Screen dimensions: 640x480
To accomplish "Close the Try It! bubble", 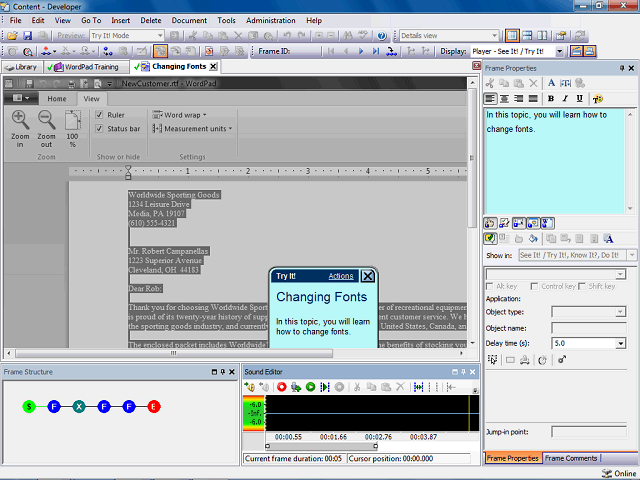I will pos(367,276).
